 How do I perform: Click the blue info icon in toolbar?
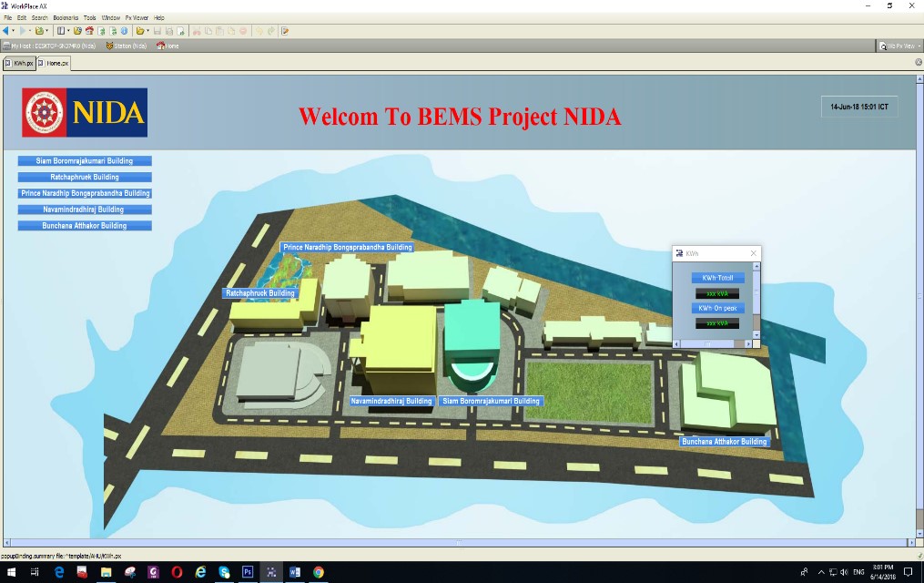click(x=125, y=31)
